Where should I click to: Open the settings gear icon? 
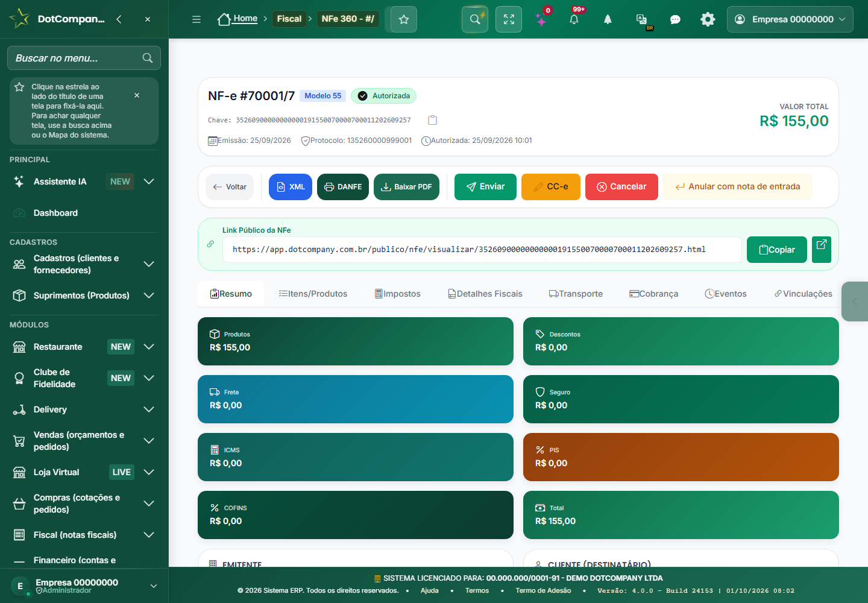[x=708, y=19]
